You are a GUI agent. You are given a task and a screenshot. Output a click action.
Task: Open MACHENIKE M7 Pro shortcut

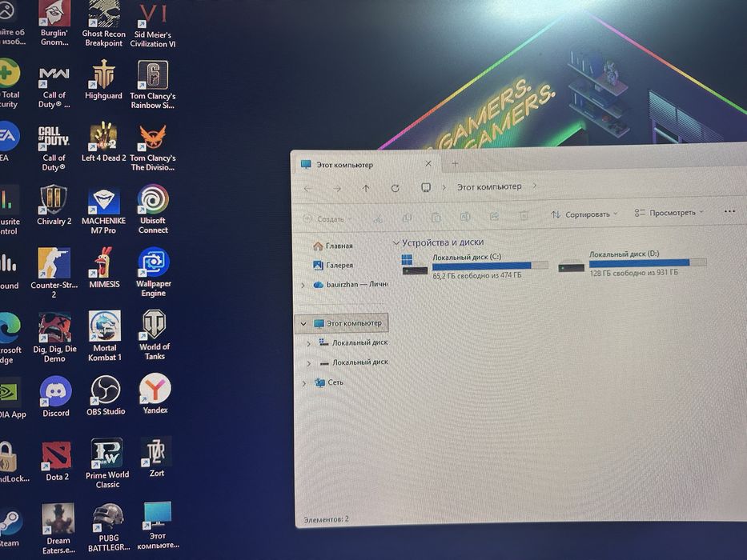pos(103,210)
